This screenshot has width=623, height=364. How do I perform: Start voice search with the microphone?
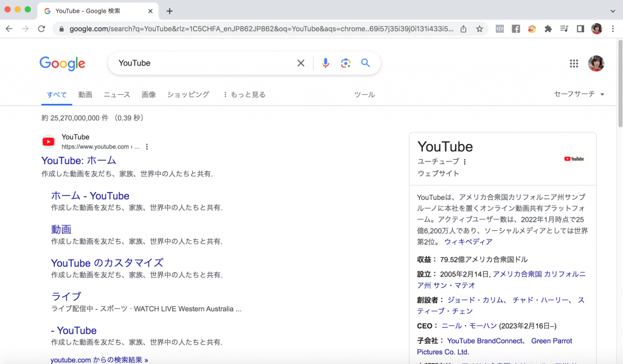[x=325, y=63]
